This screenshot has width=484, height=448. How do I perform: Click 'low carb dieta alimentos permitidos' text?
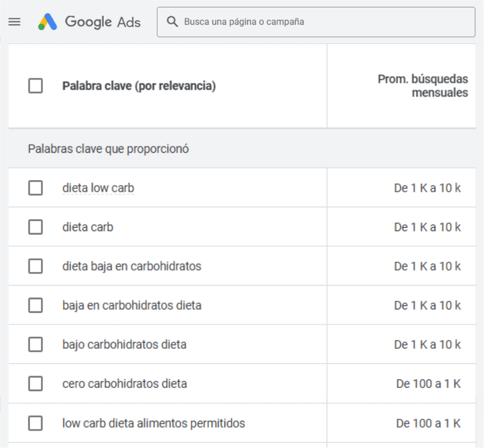pyautogui.click(x=153, y=424)
